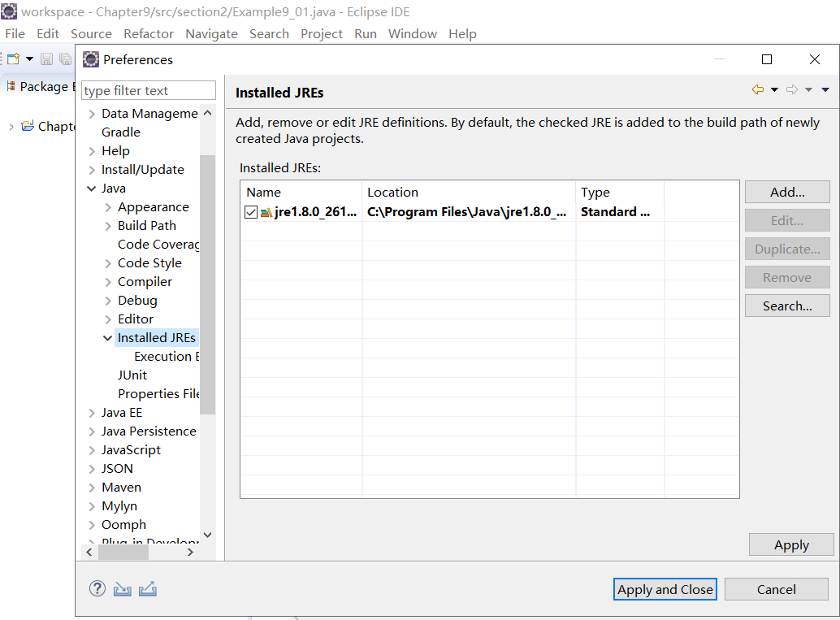Select Code Coverage tree item

tap(158, 245)
